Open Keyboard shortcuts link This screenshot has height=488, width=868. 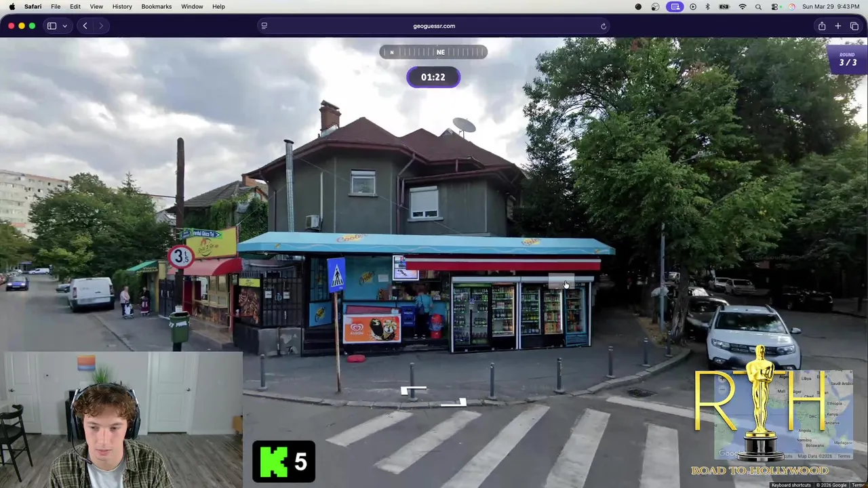point(791,485)
